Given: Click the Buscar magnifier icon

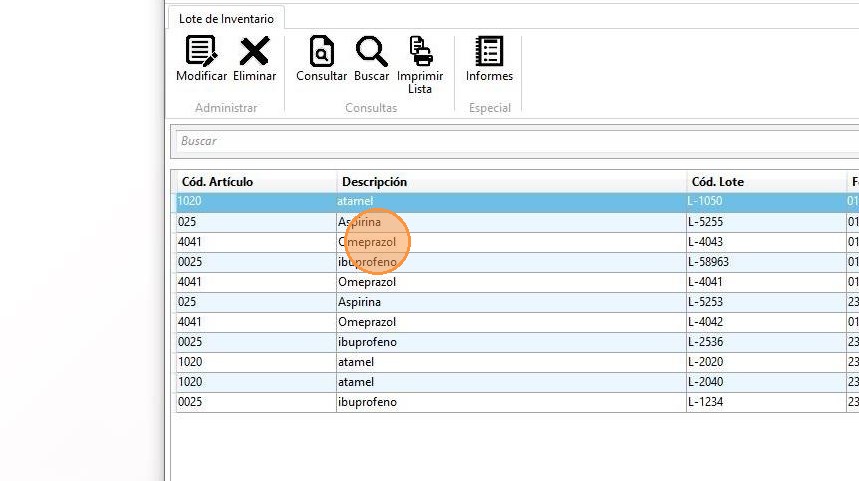Looking at the screenshot, I should click(x=371, y=52).
